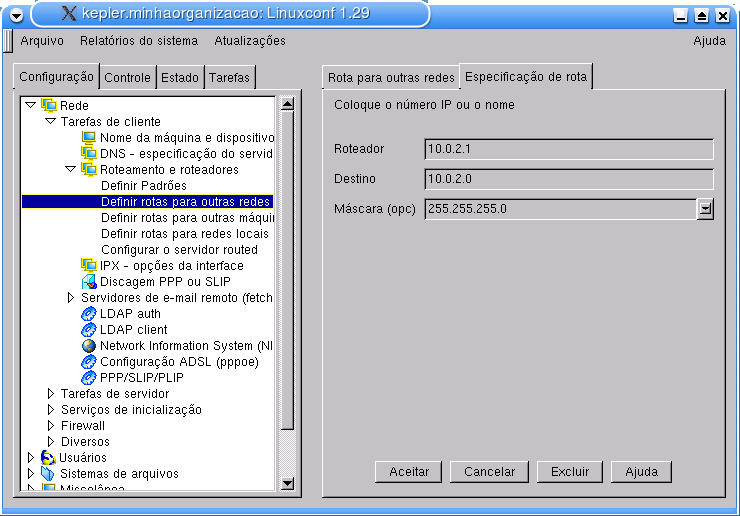This screenshot has width=740, height=516.
Task: Expand the Usuários node
Action: tap(31, 457)
